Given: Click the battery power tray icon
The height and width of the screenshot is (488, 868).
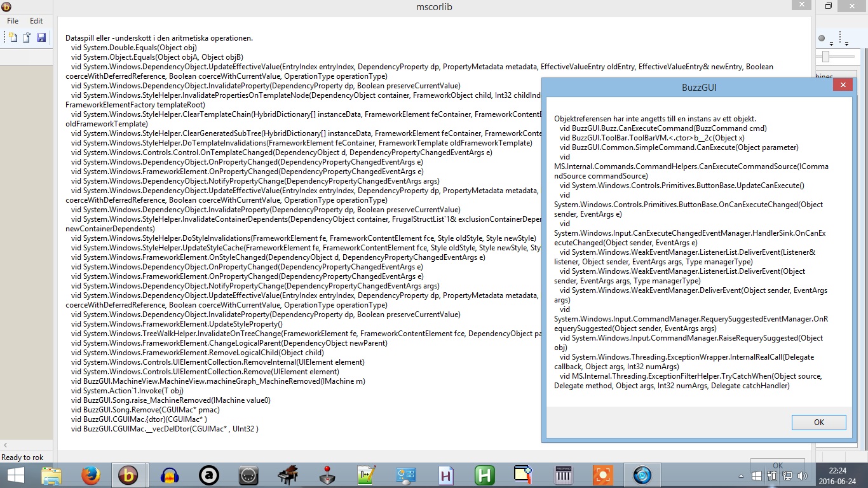Looking at the screenshot, I should coord(771,476).
